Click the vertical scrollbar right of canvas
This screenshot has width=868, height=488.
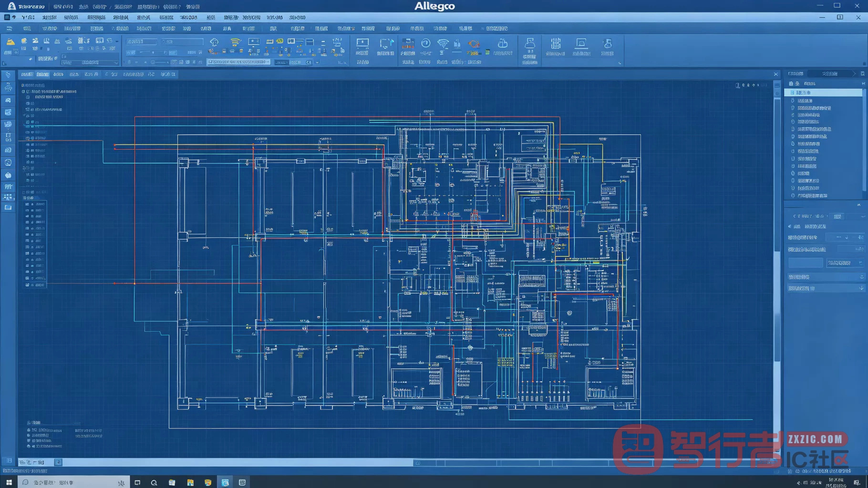coord(777,229)
